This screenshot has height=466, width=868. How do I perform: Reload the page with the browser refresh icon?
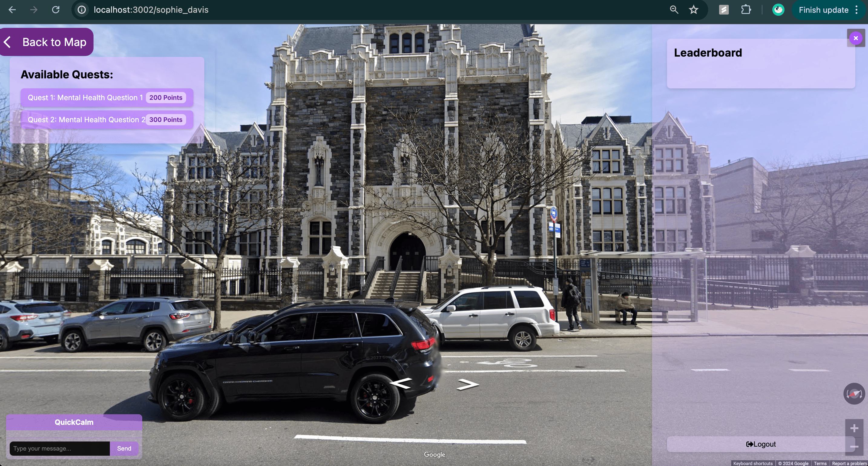[x=56, y=10]
